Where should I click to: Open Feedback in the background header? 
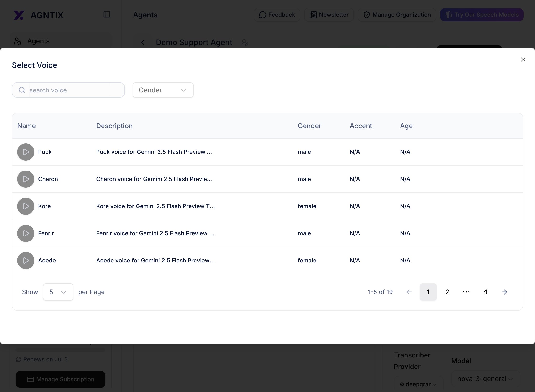tap(277, 15)
